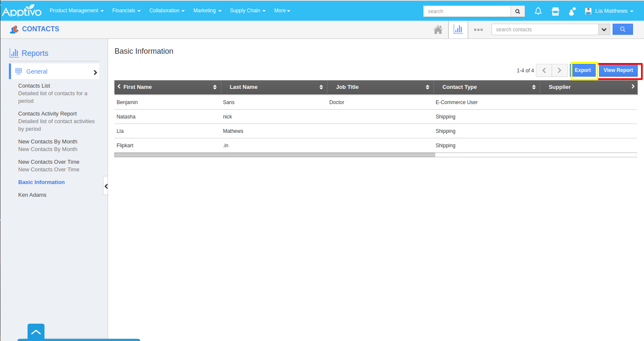
Task: Click the three dots more options icon
Action: 478,30
